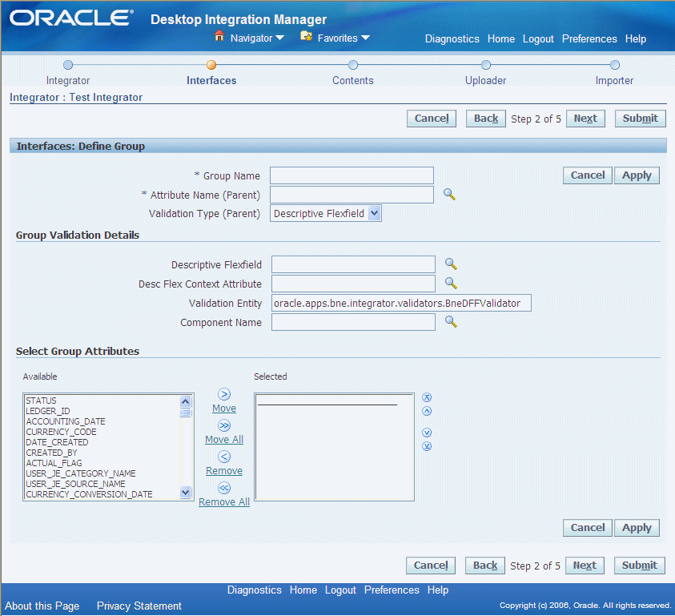Open Privacy Statement link
675x616 pixels.
(139, 606)
